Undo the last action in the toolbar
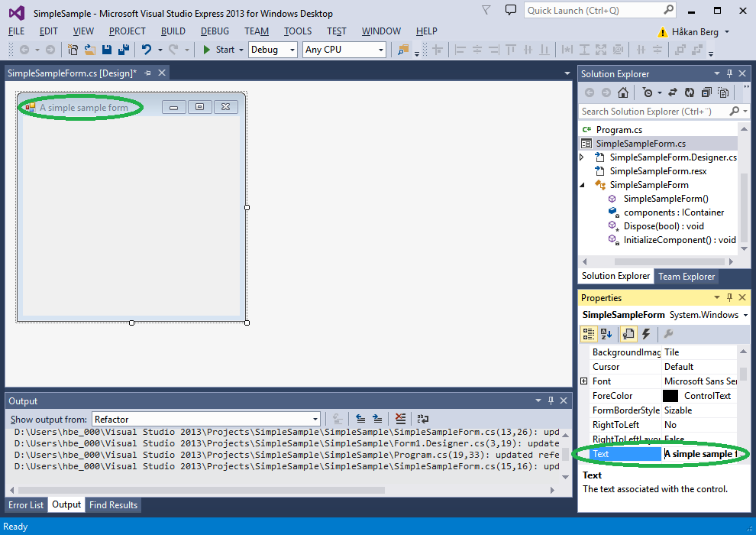The height and width of the screenshot is (535, 756). (147, 49)
